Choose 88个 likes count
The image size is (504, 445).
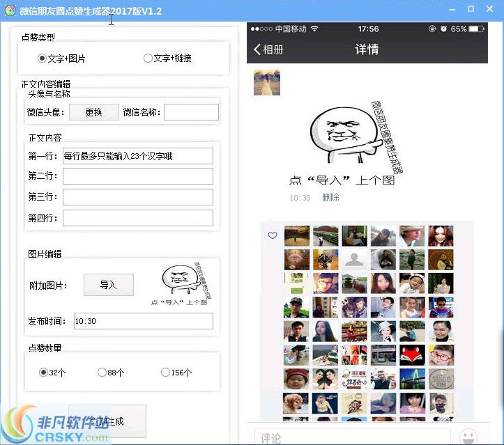point(111,373)
